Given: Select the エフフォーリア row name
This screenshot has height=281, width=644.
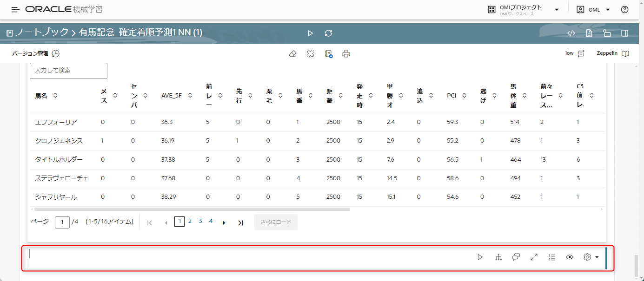Looking at the screenshot, I should [56, 122].
